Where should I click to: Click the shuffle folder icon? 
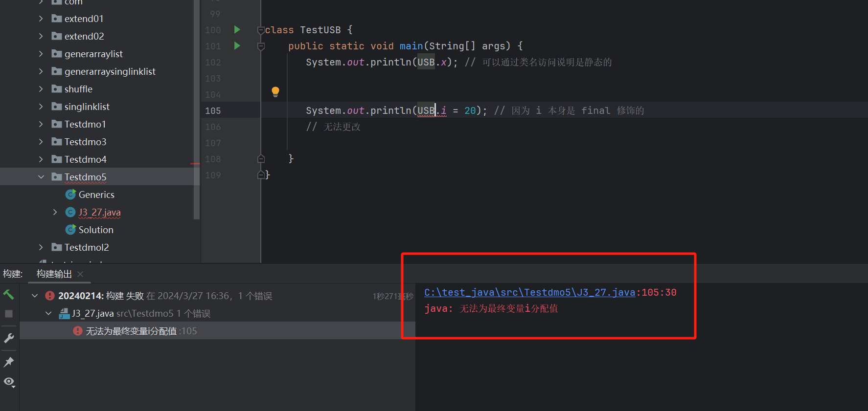tap(57, 89)
